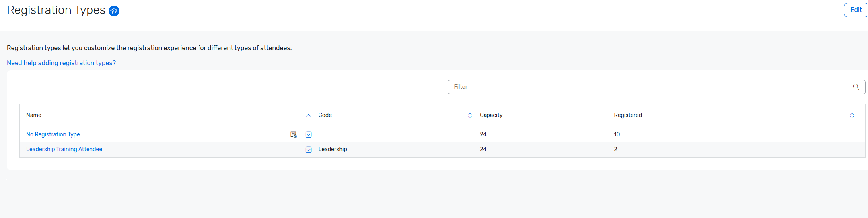Image resolution: width=868 pixels, height=218 pixels.
Task: Click the Capacity column header
Action: [x=491, y=115]
